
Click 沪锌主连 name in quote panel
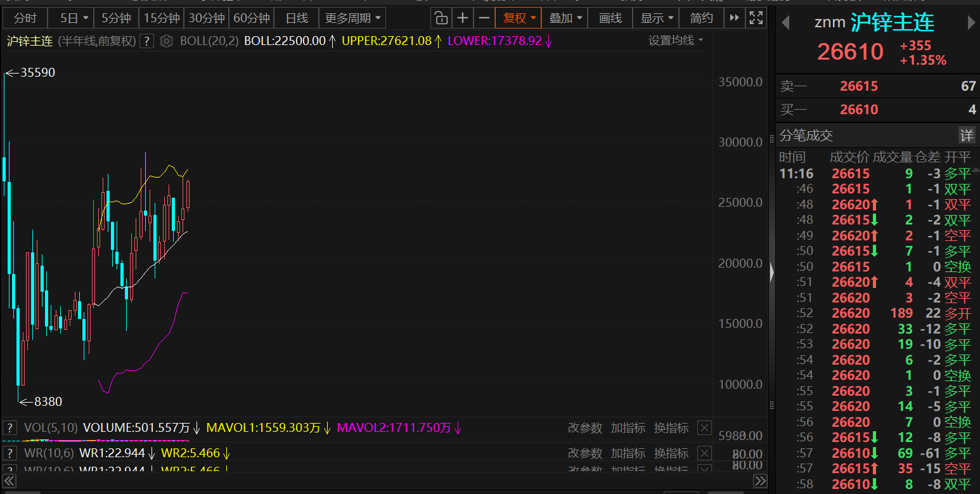pyautogui.click(x=893, y=23)
